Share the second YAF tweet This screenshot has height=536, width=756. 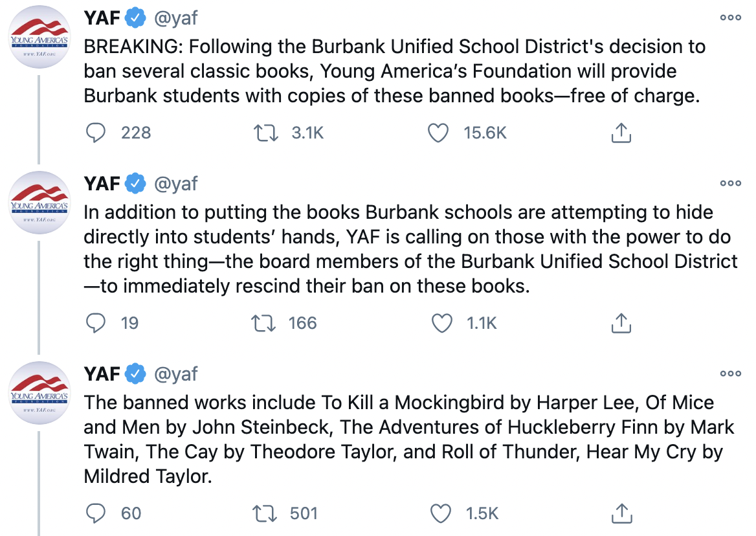[621, 323]
